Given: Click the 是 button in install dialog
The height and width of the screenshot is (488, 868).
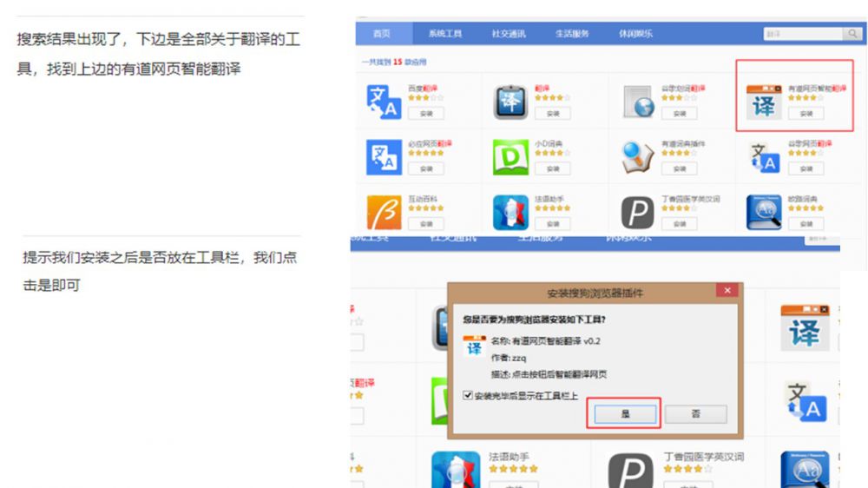Looking at the screenshot, I should pos(624,414).
